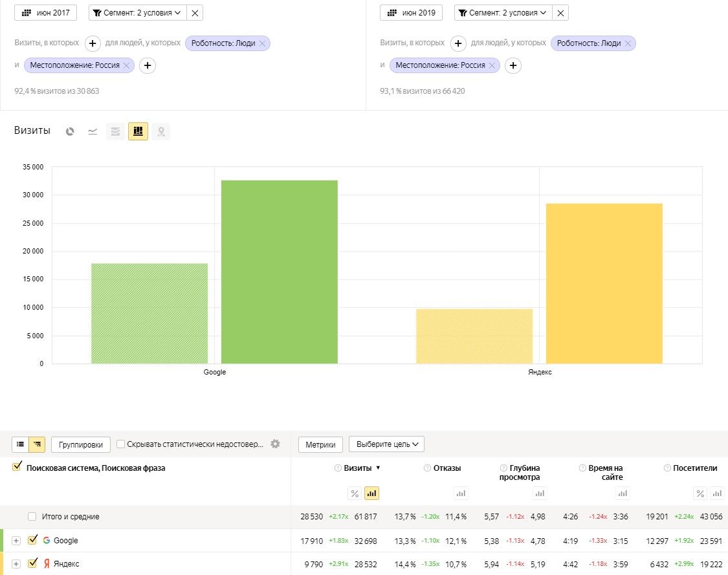The image size is (728, 575).
Task: Add people condition after Россия, июн 2019
Action: [x=513, y=65]
